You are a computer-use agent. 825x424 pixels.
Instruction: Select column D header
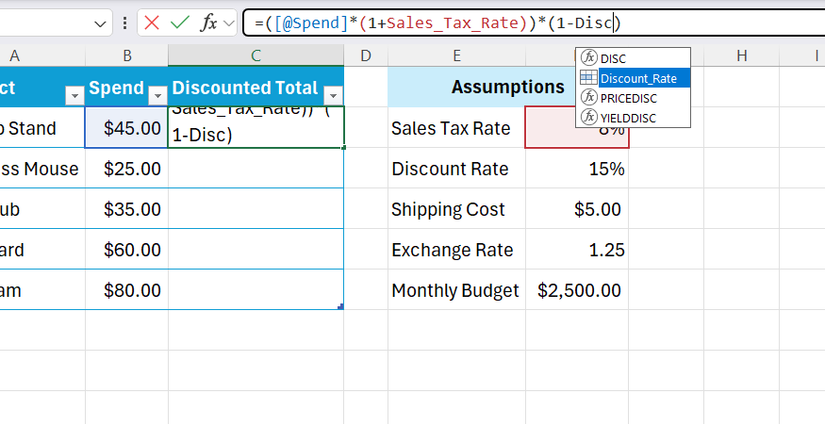(366, 56)
